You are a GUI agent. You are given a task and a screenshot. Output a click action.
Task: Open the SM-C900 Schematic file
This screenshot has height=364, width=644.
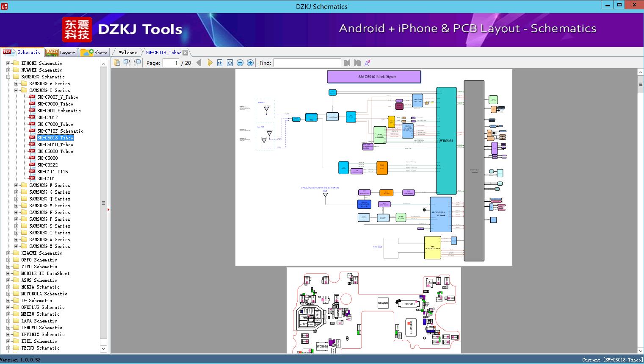[x=59, y=111]
